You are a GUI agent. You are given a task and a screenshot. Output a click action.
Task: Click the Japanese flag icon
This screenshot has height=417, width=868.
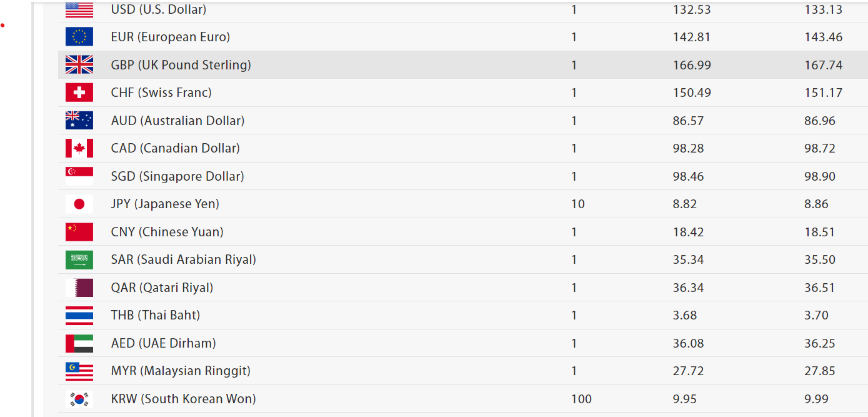(x=79, y=204)
